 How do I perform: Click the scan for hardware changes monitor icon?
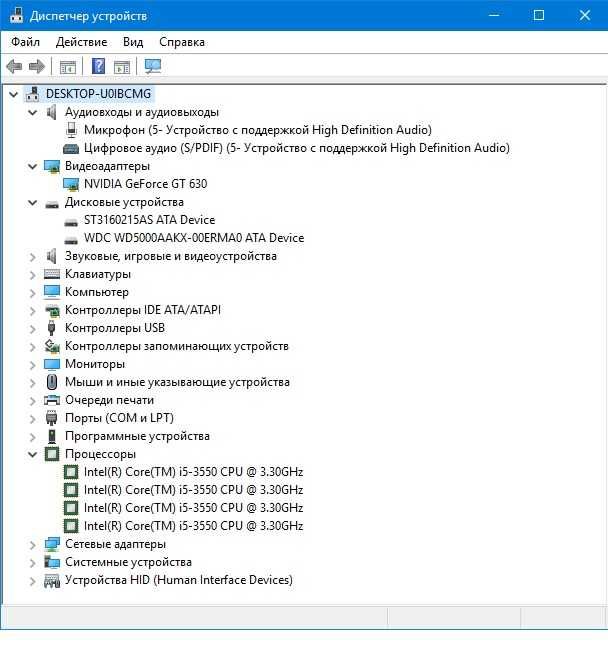click(153, 66)
